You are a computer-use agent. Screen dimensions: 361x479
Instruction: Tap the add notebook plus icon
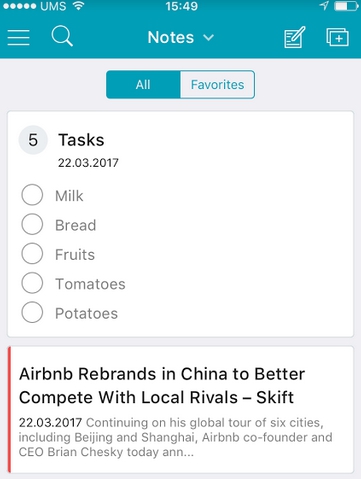[x=337, y=37]
